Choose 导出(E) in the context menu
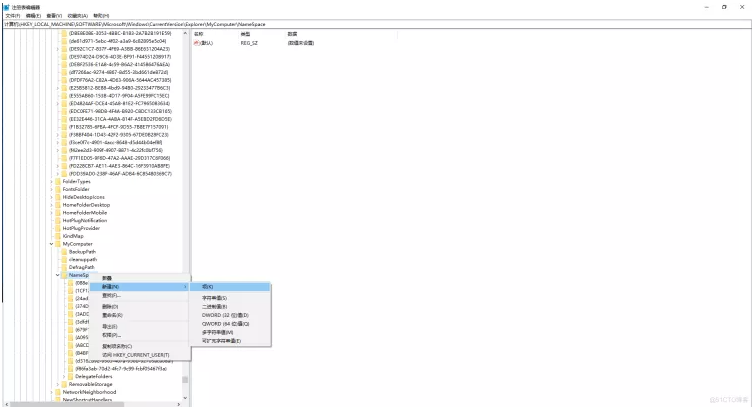The image size is (754, 410). pyautogui.click(x=139, y=326)
